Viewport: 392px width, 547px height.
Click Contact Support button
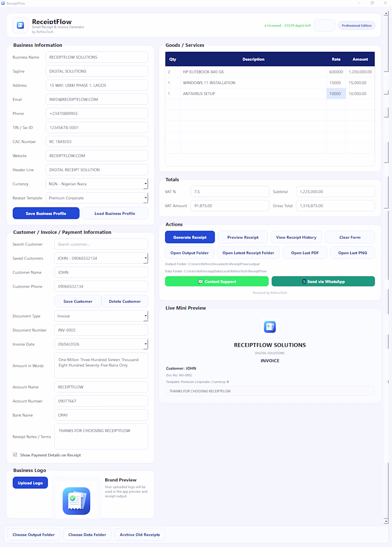click(x=217, y=281)
